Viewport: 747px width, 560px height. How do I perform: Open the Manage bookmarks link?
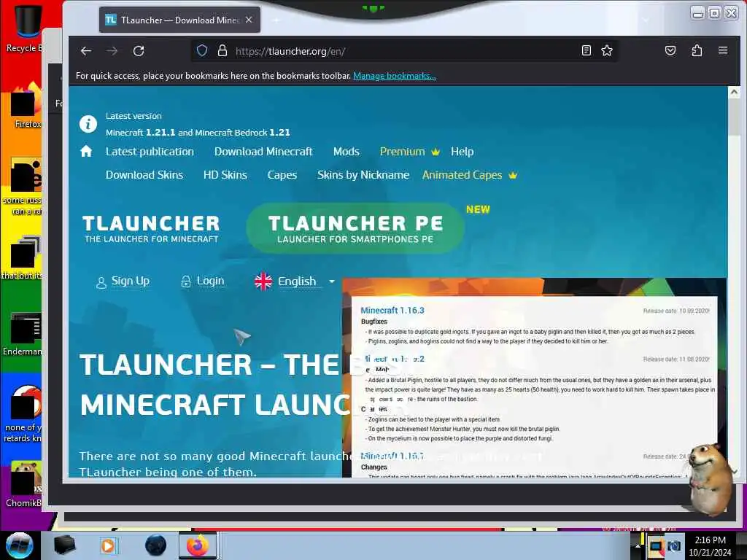[x=394, y=76]
